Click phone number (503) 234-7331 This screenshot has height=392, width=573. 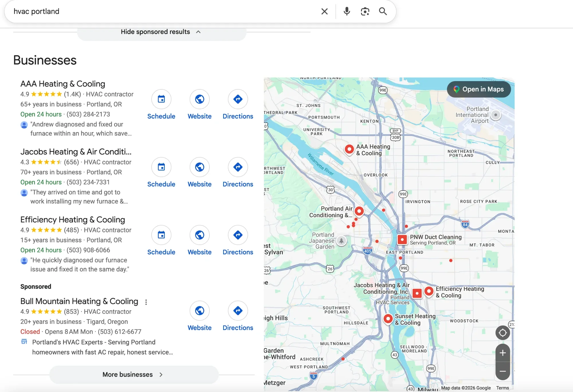click(88, 182)
